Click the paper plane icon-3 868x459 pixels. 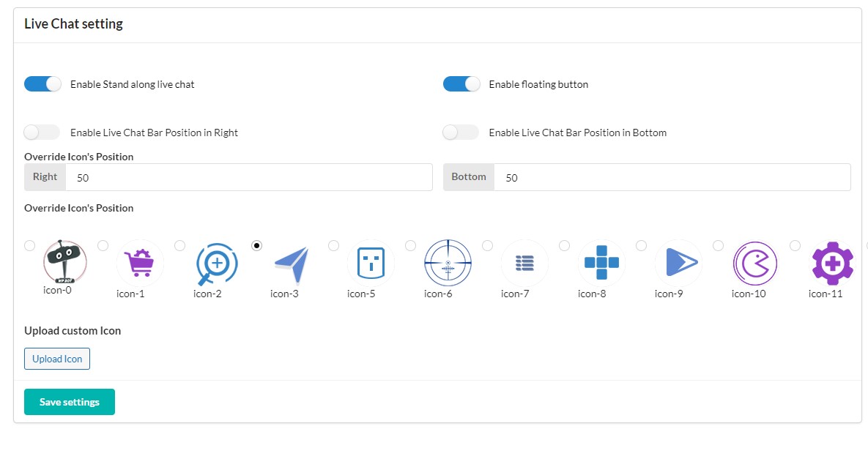(x=294, y=264)
